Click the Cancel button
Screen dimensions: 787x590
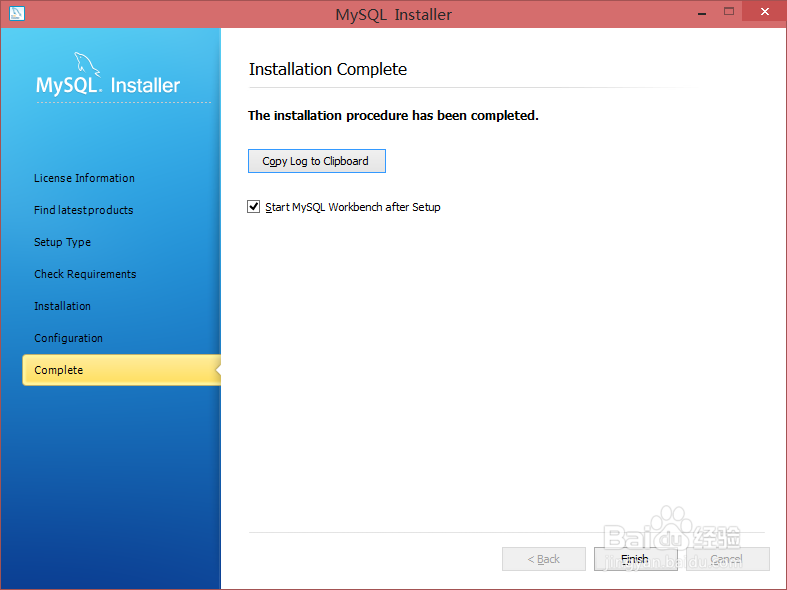[x=727, y=559]
